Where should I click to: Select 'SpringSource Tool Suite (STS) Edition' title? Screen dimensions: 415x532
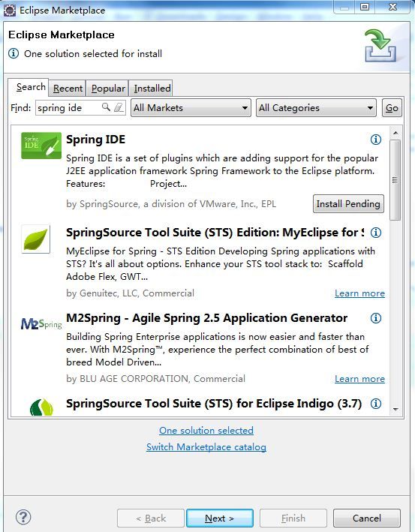point(215,233)
